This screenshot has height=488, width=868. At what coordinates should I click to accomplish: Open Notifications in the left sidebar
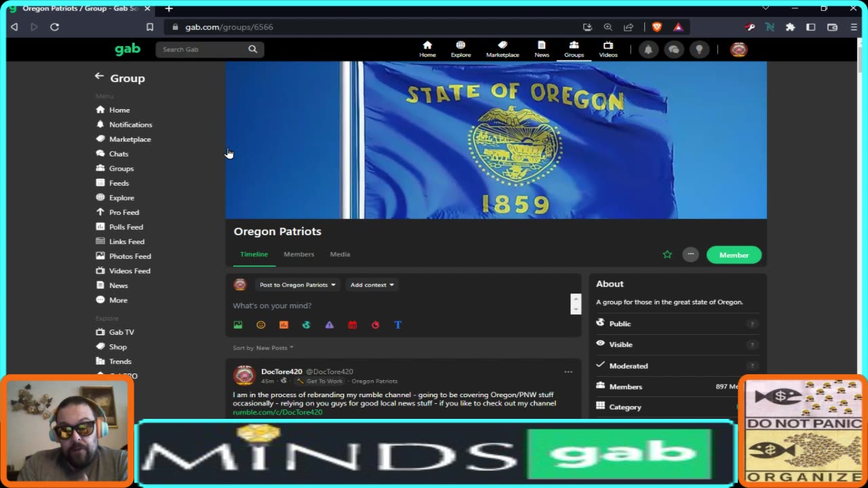(x=124, y=125)
